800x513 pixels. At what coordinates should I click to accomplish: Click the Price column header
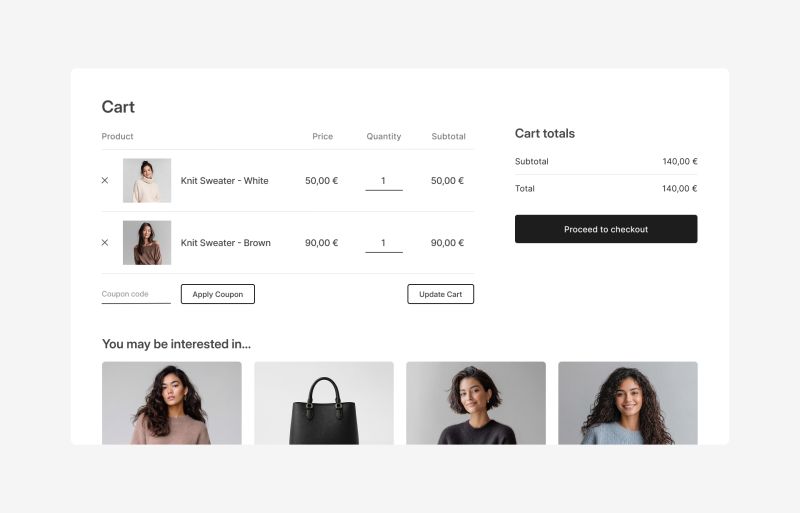322,136
